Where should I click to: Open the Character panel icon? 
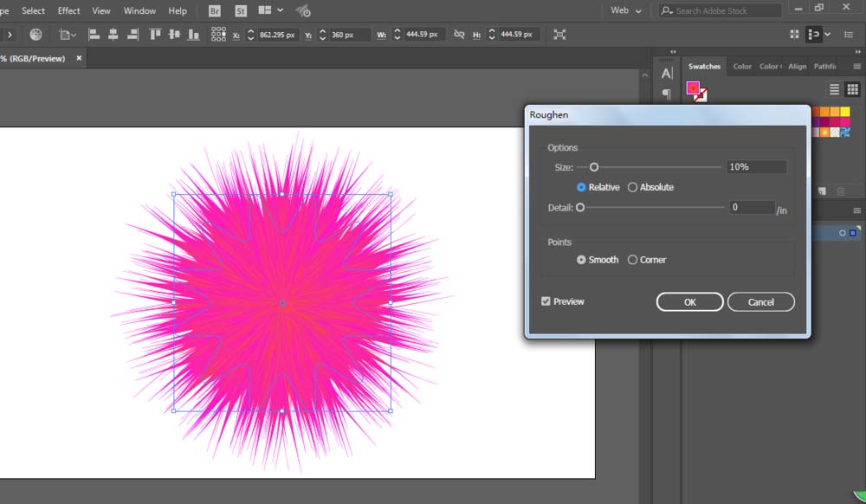click(666, 74)
